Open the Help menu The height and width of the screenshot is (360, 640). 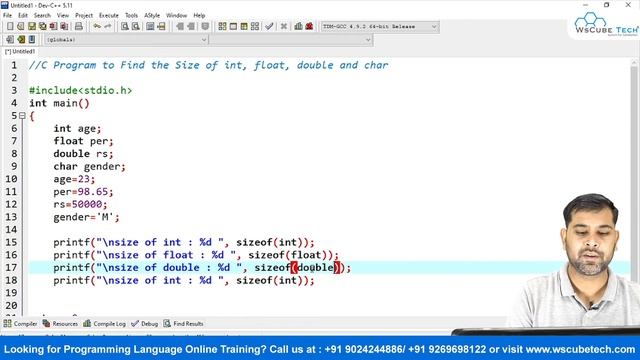tap(199, 15)
